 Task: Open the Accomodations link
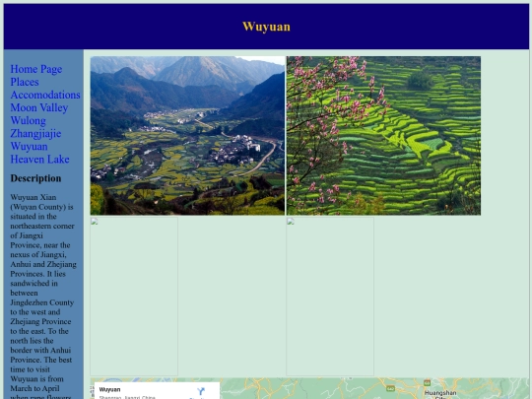(45, 95)
